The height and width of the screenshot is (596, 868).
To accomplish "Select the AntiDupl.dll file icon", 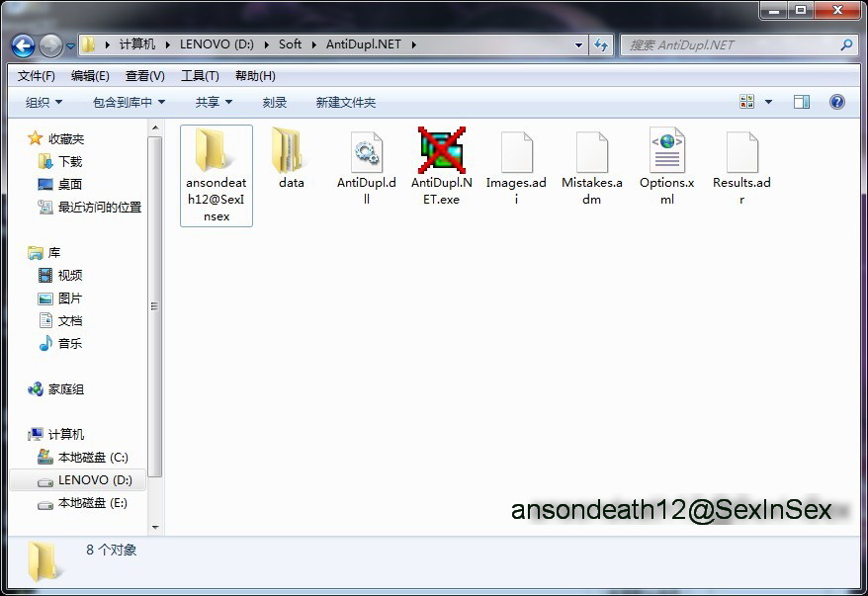I will pos(367,151).
